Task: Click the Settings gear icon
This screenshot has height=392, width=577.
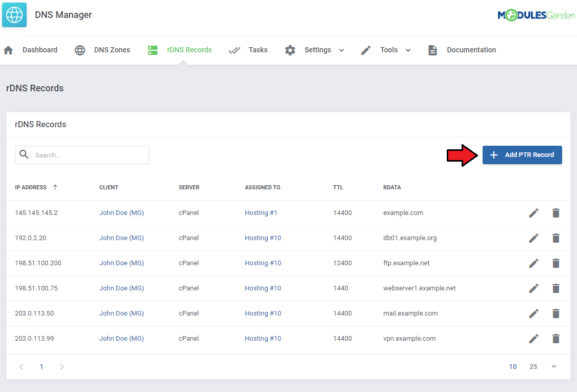Action: 290,50
